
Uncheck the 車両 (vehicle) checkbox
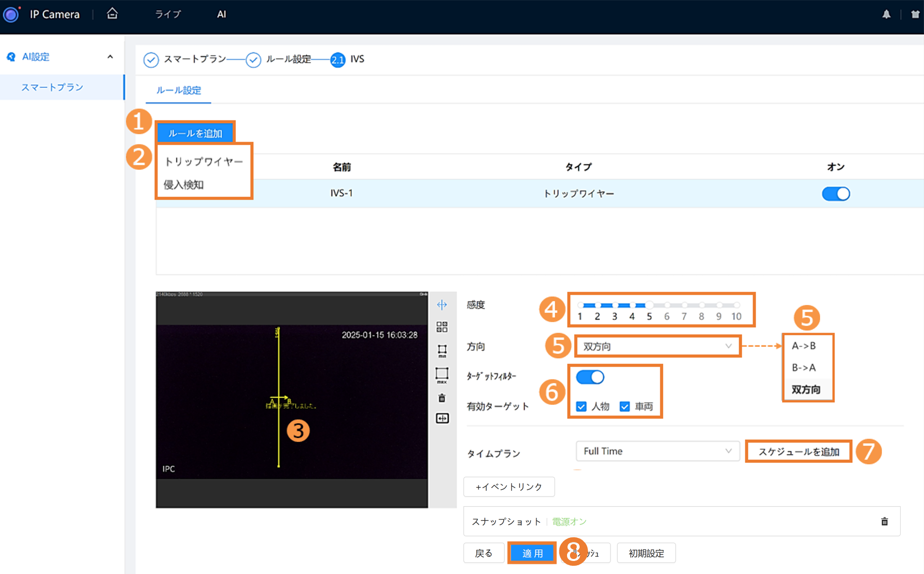pyautogui.click(x=625, y=406)
